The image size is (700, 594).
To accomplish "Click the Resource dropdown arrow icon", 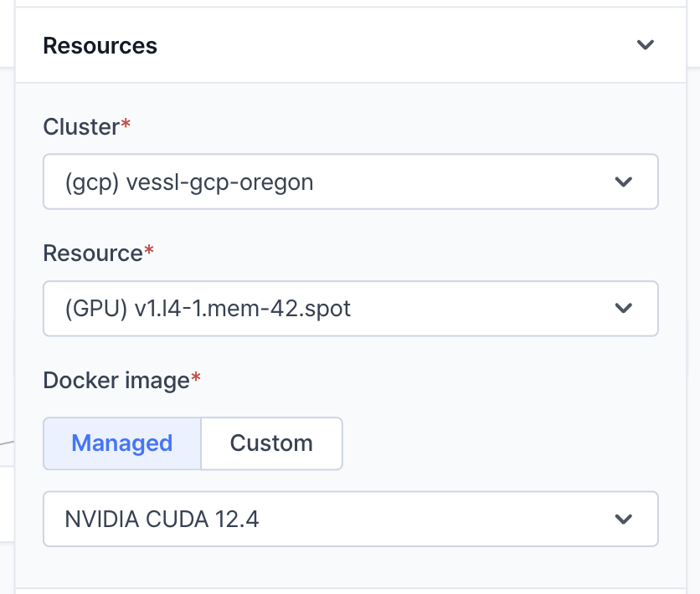I will pos(623,309).
